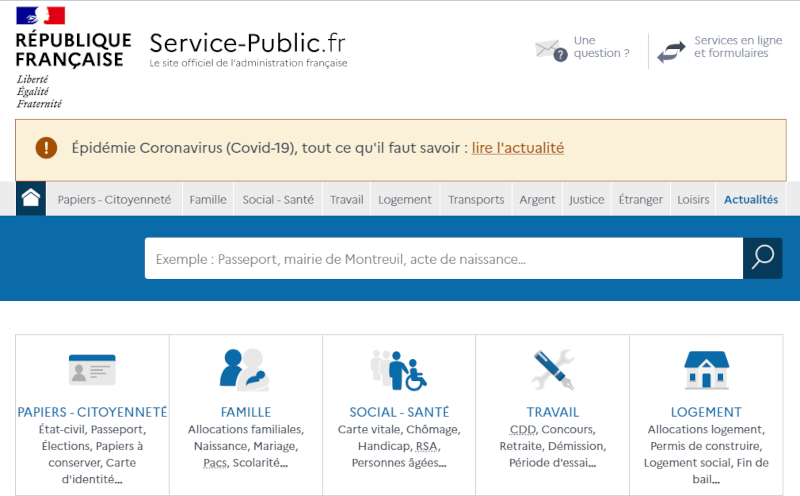
Task: Click the orange exclamation alert icon
Action: [x=46, y=148]
